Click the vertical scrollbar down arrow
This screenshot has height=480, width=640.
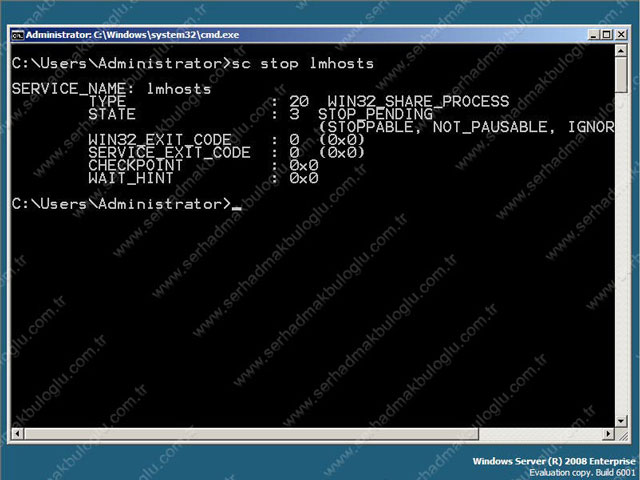[623, 421]
